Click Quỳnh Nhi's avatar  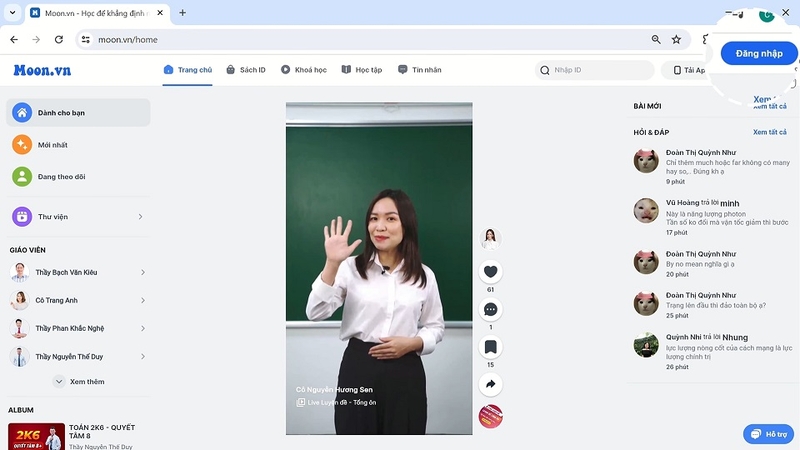(646, 345)
